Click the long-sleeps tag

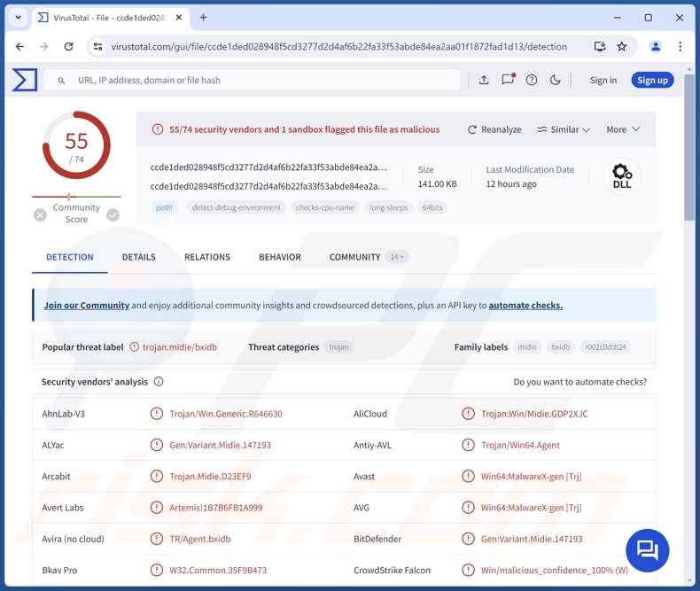(388, 207)
